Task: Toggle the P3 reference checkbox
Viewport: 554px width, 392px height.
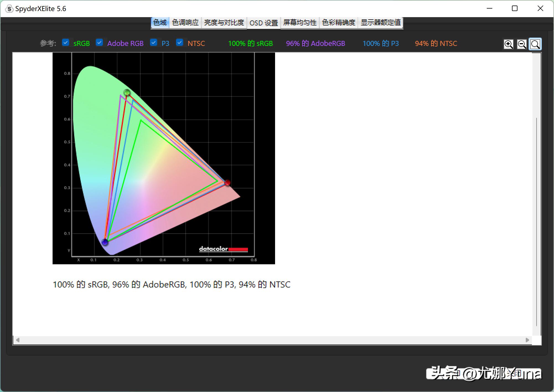Action: [x=154, y=43]
